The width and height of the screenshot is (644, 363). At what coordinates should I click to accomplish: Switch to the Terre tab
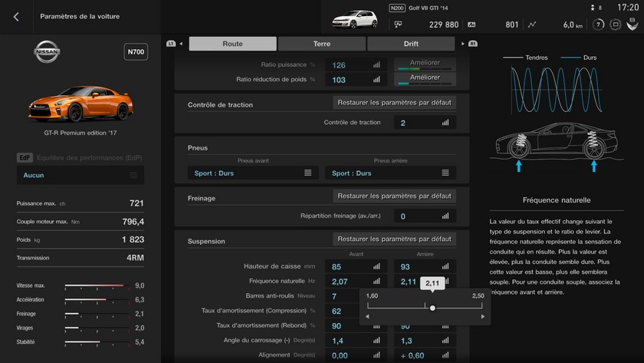[321, 44]
